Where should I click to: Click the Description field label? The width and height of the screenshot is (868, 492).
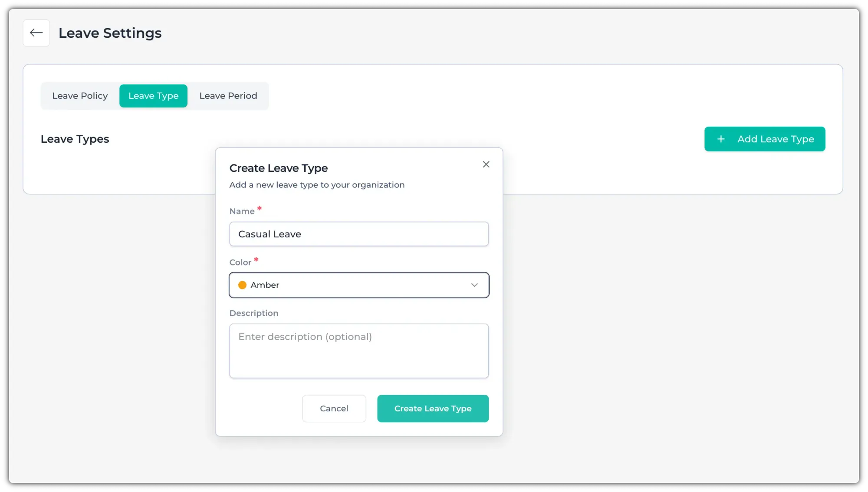(x=254, y=313)
